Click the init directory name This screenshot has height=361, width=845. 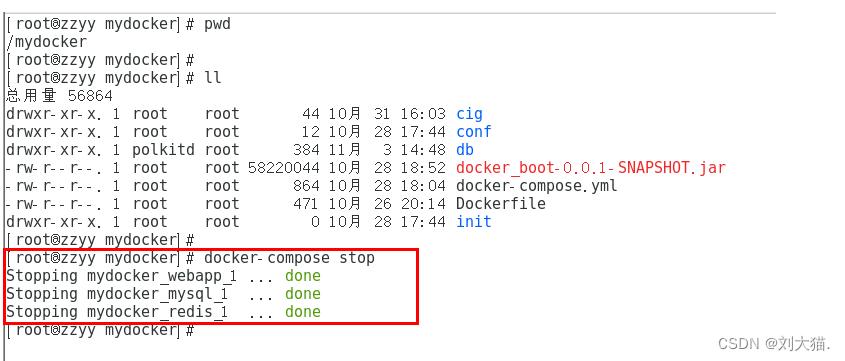point(474,221)
